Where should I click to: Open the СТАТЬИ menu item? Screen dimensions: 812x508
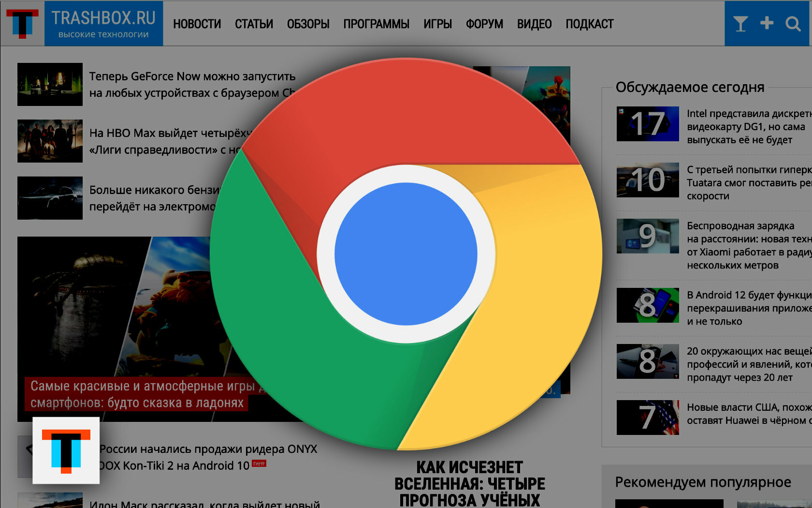point(254,24)
